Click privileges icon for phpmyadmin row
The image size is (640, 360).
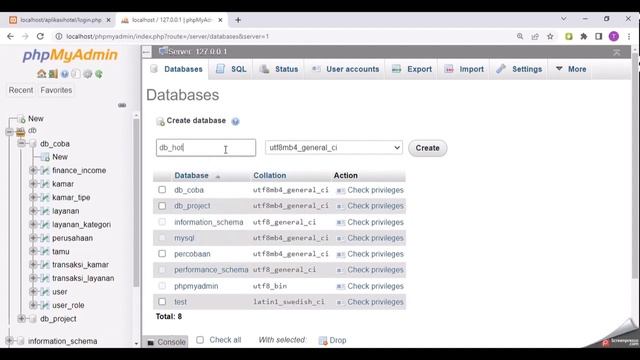tap(340, 287)
